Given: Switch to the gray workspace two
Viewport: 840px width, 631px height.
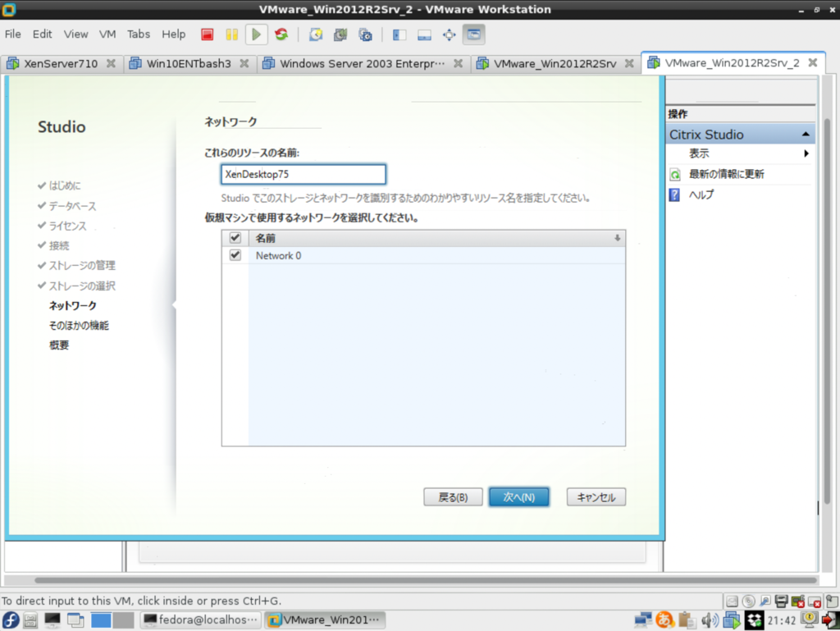Looking at the screenshot, I should tap(123, 620).
